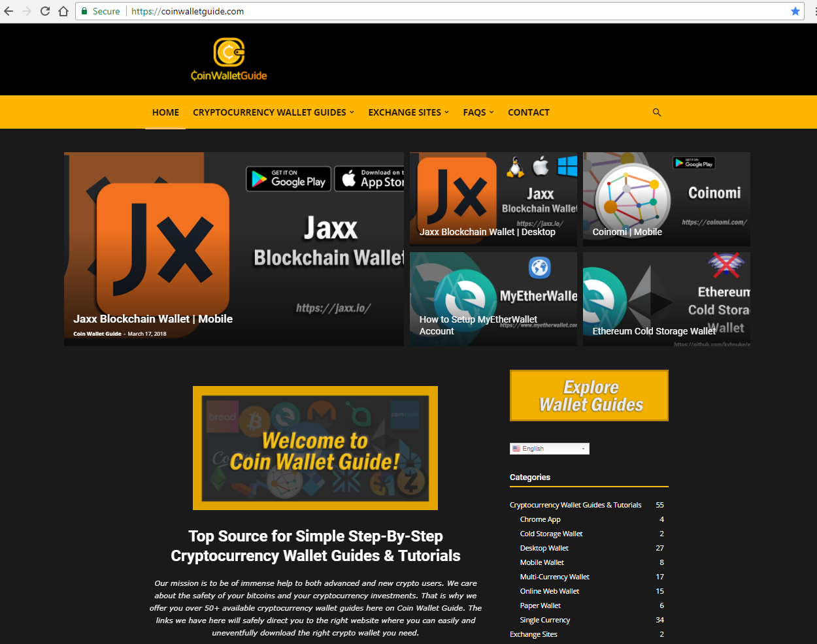This screenshot has width=817, height=644.
Task: Expand the Cryptocurrency Wallet Guides chevron
Action: click(x=352, y=112)
